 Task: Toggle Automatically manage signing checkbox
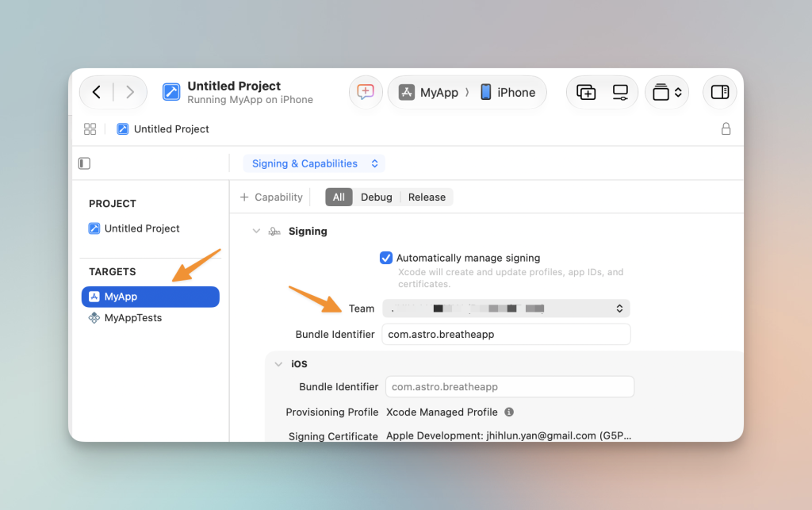click(386, 258)
